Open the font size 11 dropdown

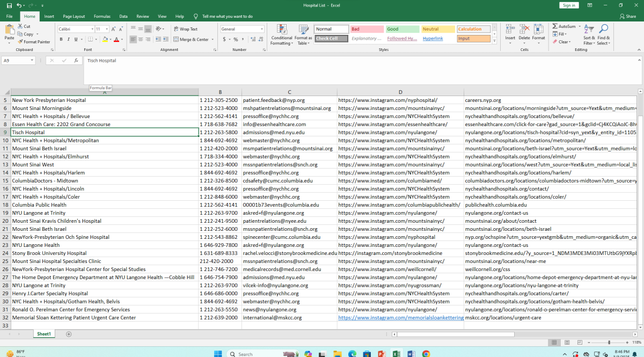click(106, 29)
